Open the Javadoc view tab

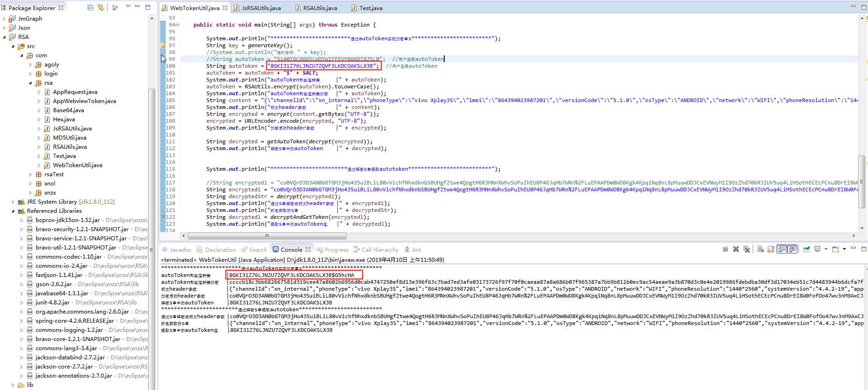pyautogui.click(x=177, y=249)
